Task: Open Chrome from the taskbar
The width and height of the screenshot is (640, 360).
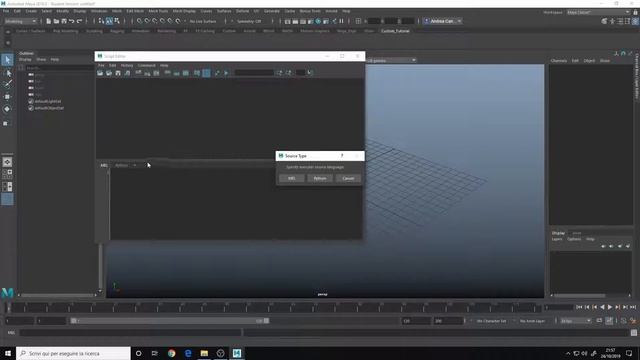Action: pos(171,353)
